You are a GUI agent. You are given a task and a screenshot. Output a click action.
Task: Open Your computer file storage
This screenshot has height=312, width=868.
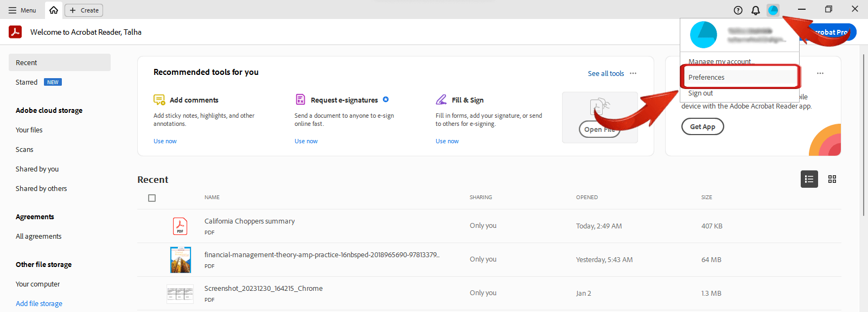(x=38, y=284)
